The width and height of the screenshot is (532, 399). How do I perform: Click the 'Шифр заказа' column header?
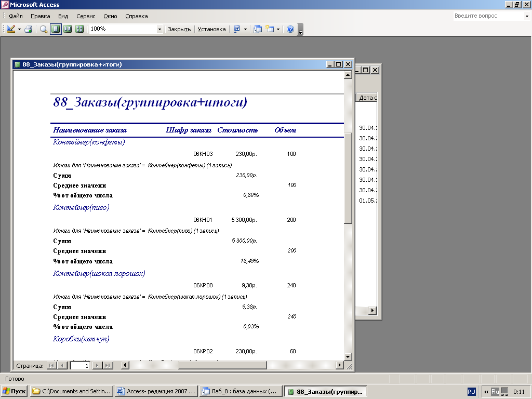(189, 130)
